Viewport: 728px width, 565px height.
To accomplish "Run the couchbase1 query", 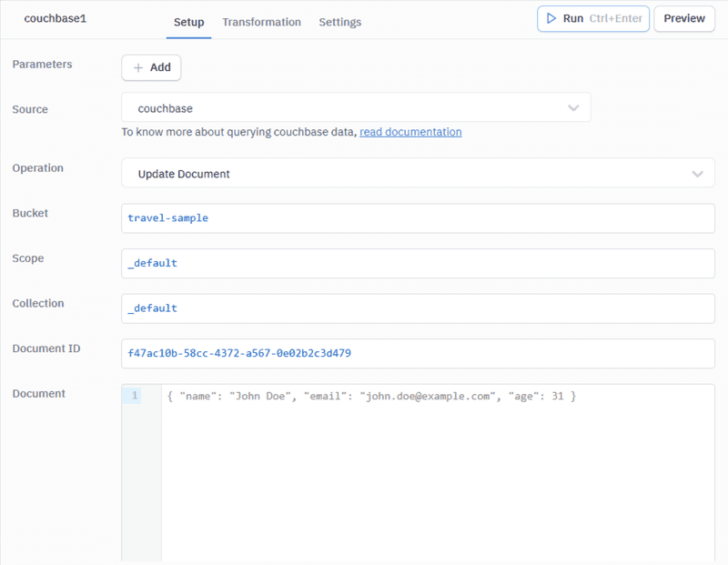I will pos(573,18).
